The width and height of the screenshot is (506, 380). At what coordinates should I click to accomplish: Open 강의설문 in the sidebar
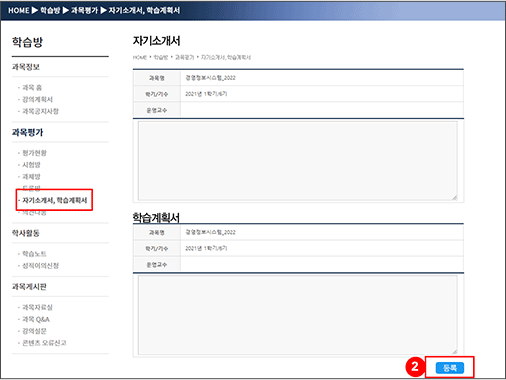click(x=34, y=331)
